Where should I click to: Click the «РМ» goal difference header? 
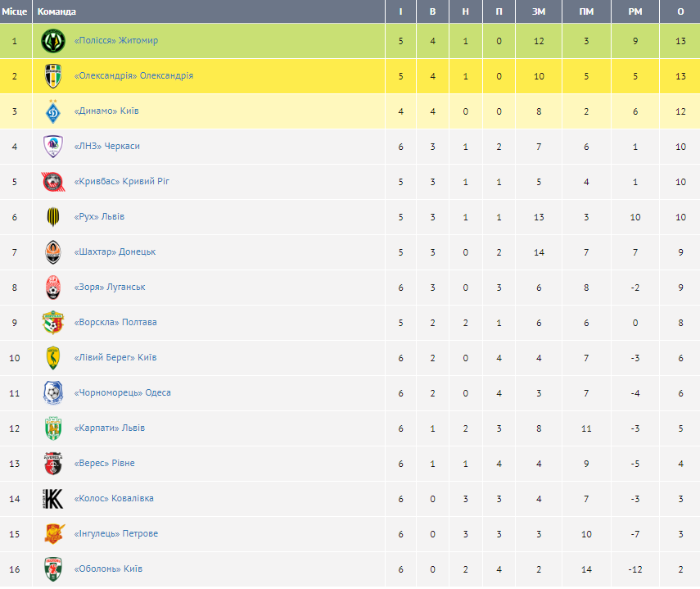point(635,11)
